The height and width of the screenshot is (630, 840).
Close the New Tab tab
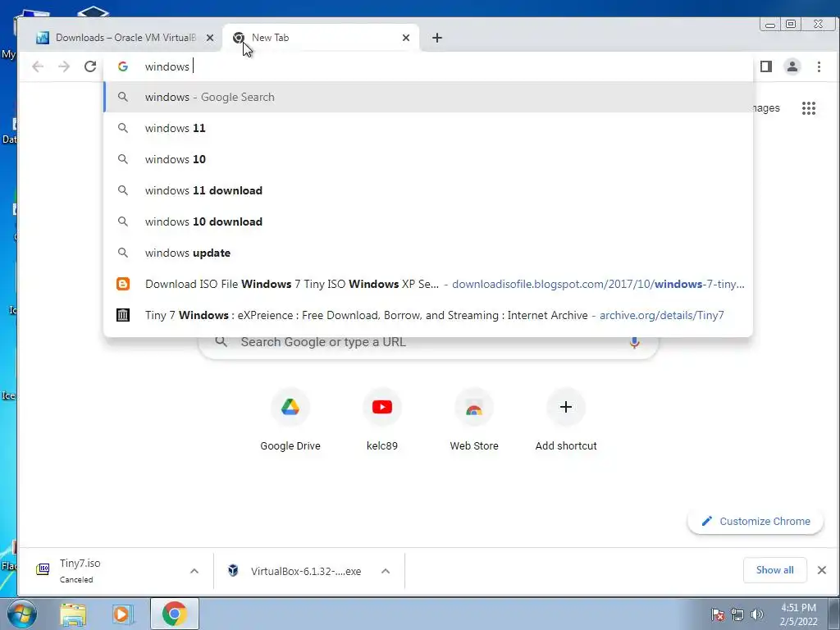coord(406,38)
